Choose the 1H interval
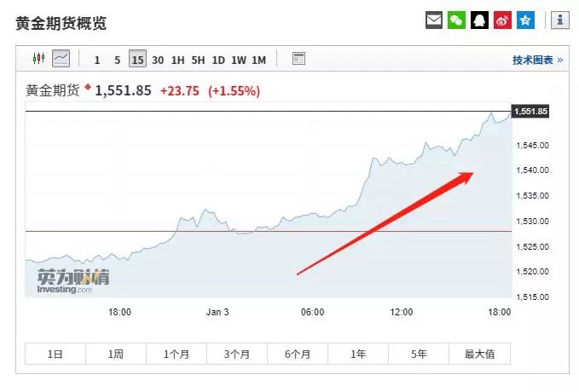 (x=177, y=60)
